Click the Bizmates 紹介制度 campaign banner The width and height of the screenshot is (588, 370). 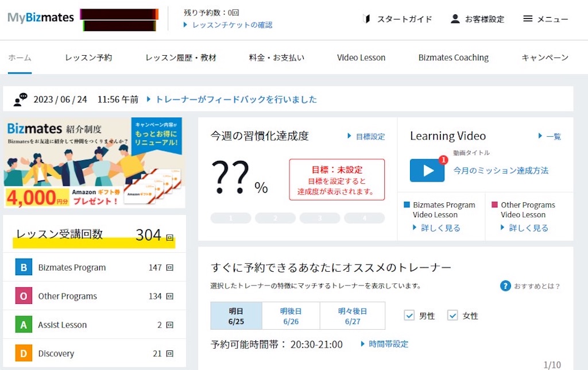(x=94, y=163)
